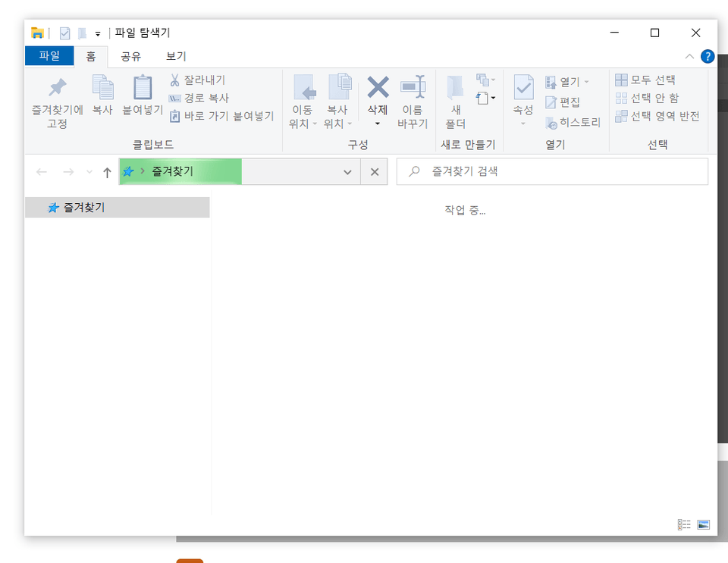Click the 삭제 red X icon

pyautogui.click(x=378, y=86)
